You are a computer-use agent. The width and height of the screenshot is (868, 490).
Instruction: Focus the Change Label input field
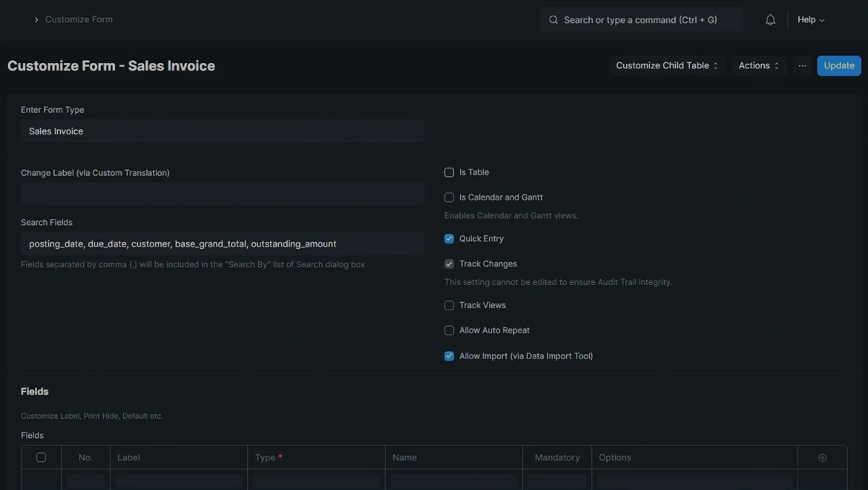pos(222,195)
